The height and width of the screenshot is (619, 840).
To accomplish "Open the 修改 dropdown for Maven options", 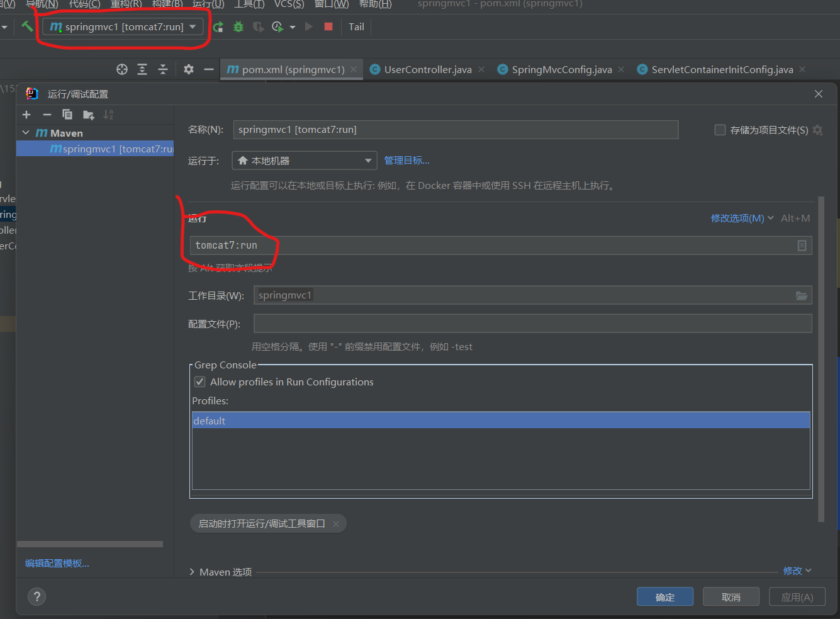I will point(797,571).
